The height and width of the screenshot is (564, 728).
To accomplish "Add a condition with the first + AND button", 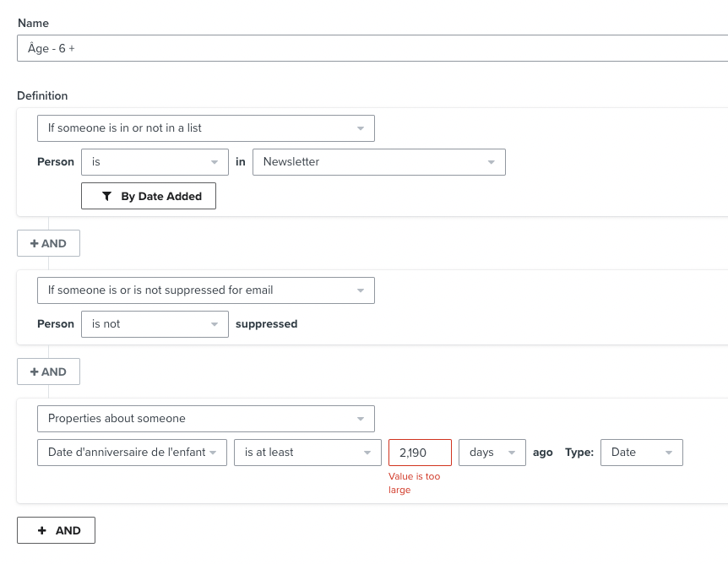I will pyautogui.click(x=48, y=243).
